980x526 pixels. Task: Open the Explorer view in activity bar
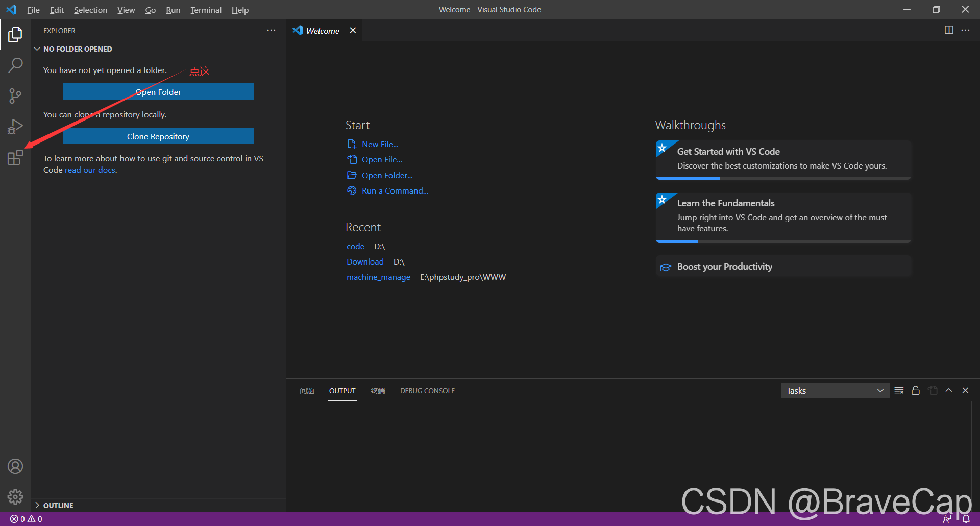(x=15, y=35)
